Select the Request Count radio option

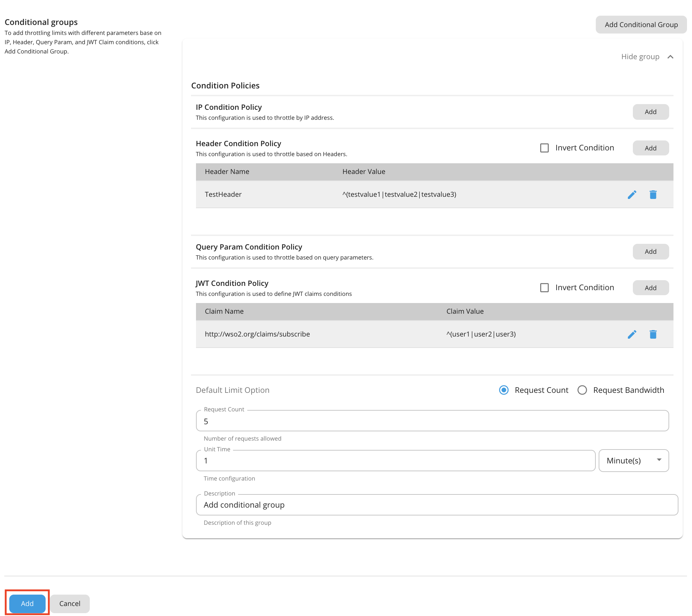[503, 390]
